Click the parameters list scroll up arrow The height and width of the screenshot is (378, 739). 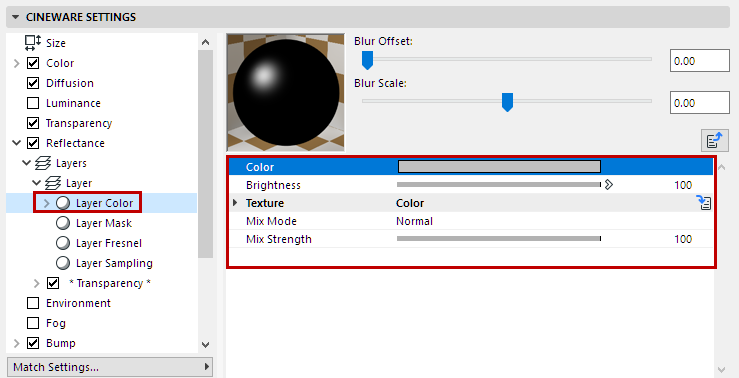722,167
